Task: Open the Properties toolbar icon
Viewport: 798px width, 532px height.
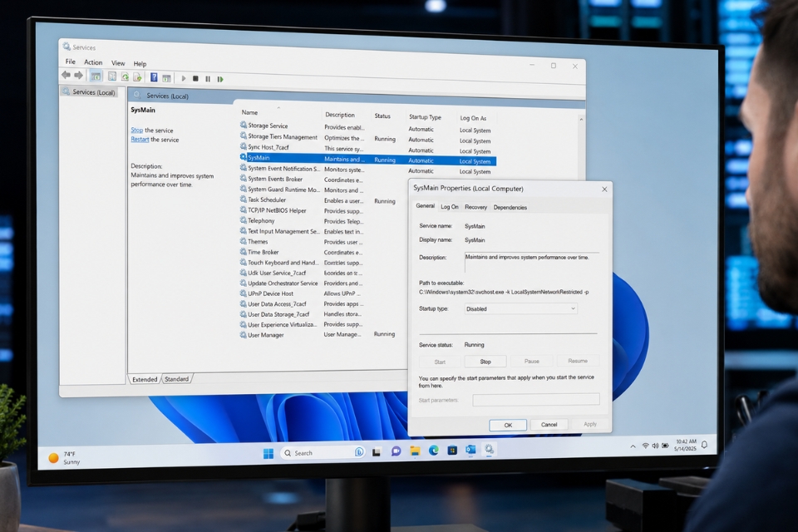Action: pos(112,76)
